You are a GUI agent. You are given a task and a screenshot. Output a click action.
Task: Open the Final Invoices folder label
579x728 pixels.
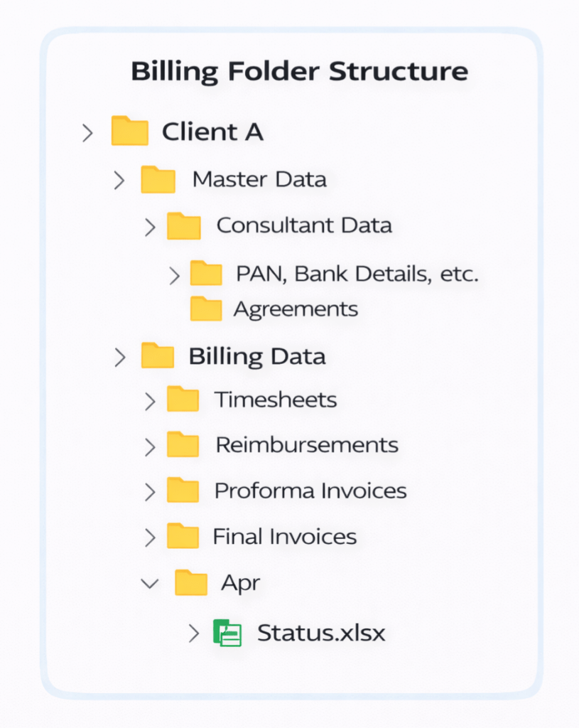(284, 536)
